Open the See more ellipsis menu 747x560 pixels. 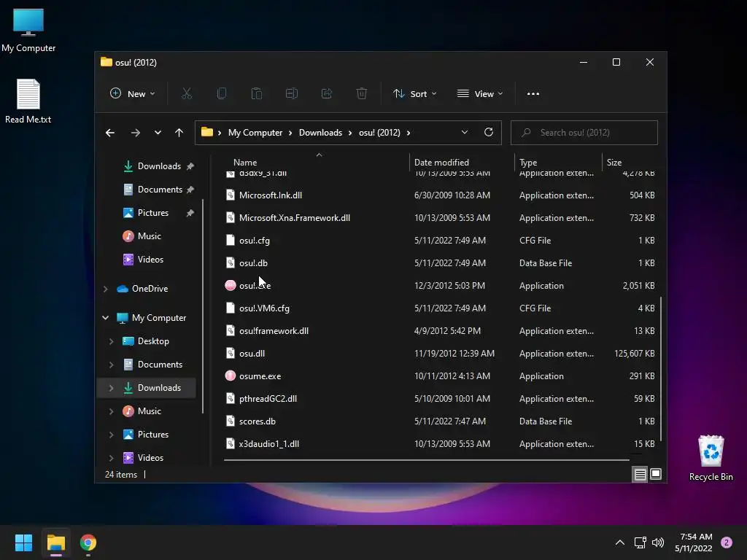click(x=533, y=94)
